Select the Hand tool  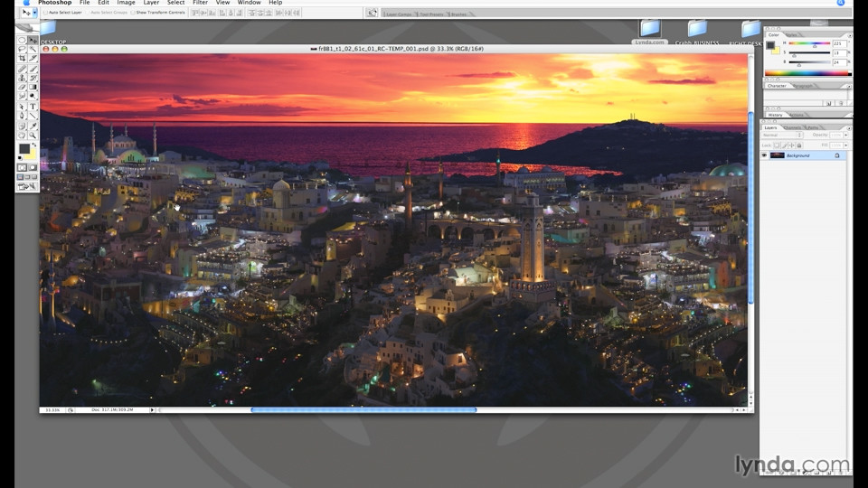22,135
